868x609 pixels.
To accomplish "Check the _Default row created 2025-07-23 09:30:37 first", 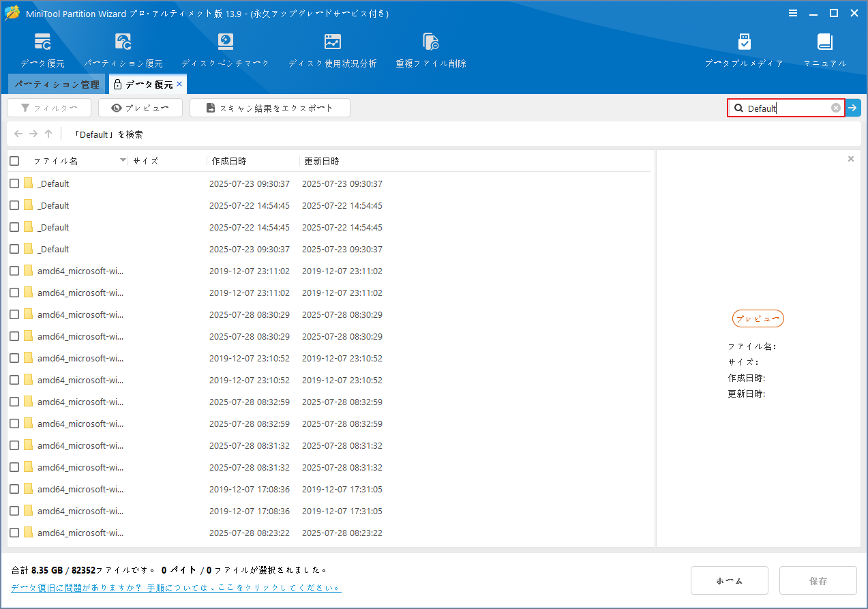I will [14, 183].
